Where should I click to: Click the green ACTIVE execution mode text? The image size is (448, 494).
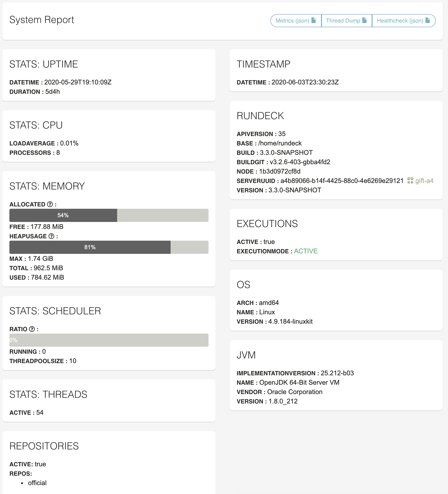306,251
